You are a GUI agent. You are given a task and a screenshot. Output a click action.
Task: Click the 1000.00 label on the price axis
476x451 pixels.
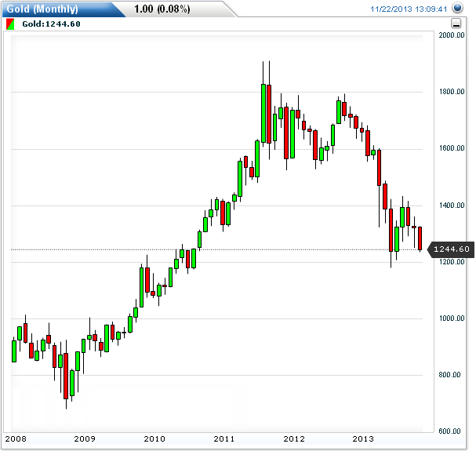coord(452,318)
